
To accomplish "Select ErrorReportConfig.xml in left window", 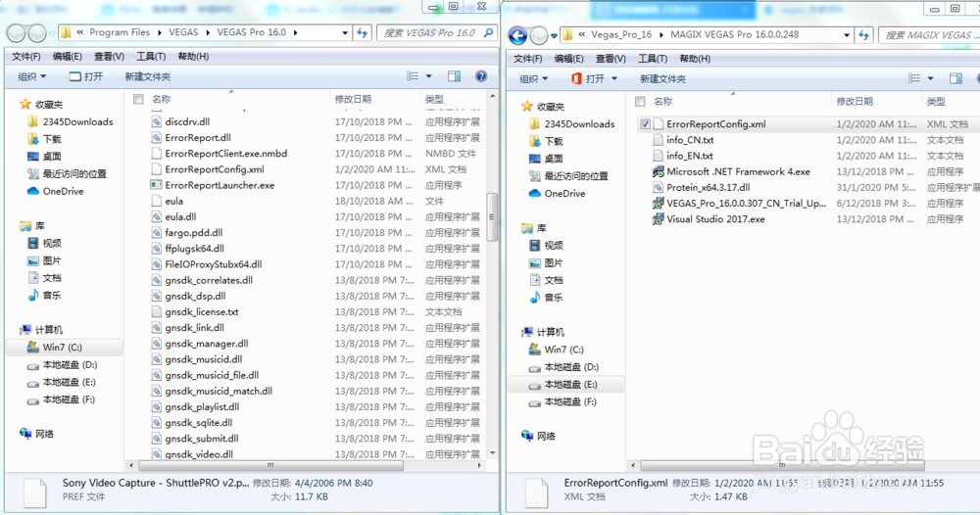I will (x=215, y=169).
